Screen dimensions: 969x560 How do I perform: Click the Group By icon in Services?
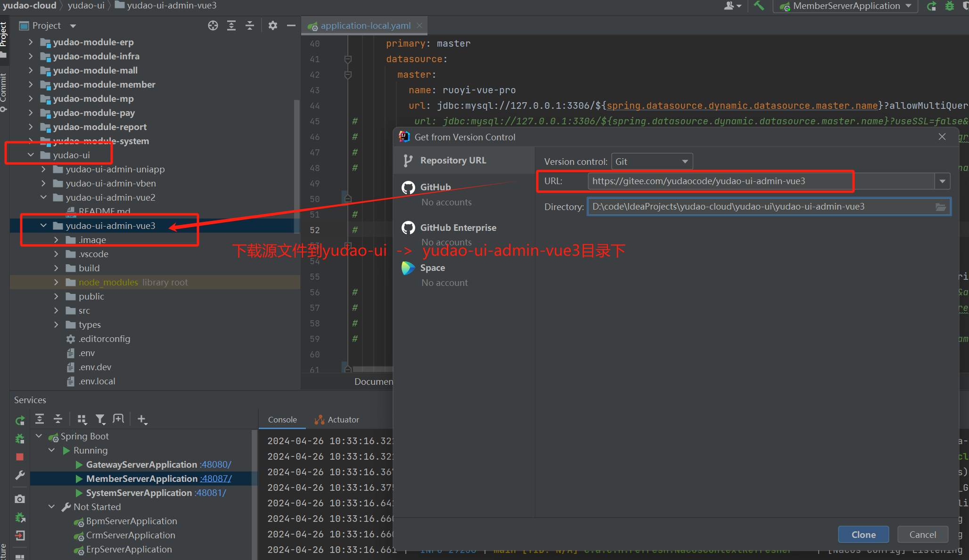coord(82,419)
